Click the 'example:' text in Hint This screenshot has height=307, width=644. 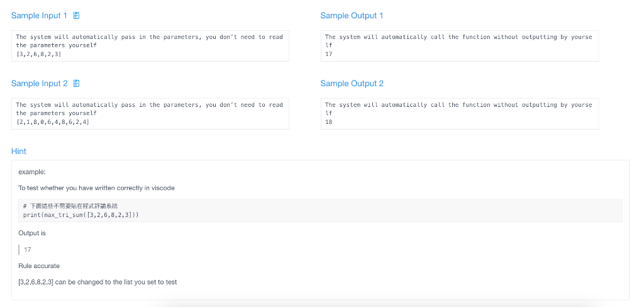(x=32, y=172)
